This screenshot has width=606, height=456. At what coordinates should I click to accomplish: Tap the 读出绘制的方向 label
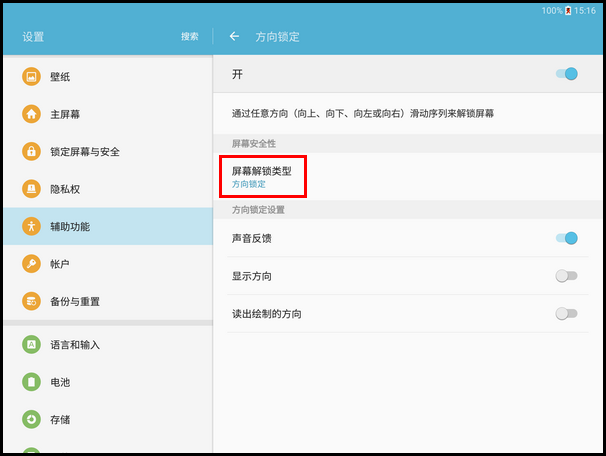267,314
